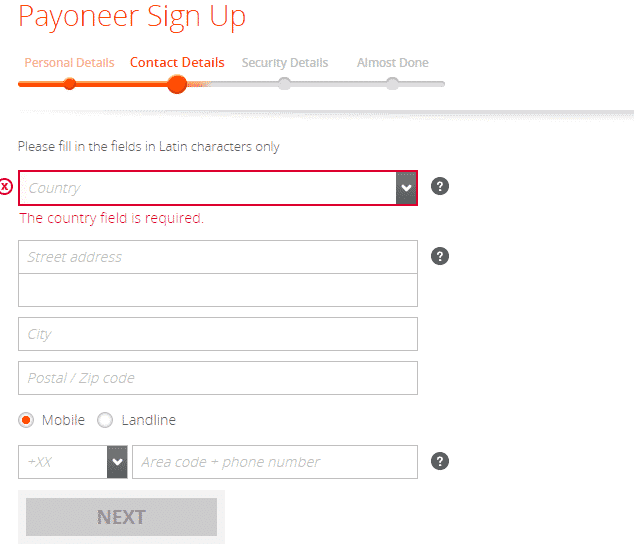Open the Contact Details step label
The image size is (634, 549).
pos(177,63)
